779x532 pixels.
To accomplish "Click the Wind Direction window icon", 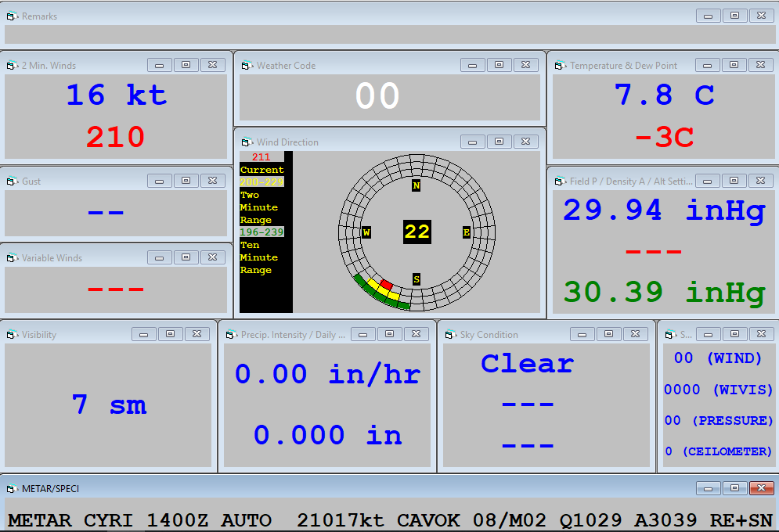I will click(x=247, y=142).
